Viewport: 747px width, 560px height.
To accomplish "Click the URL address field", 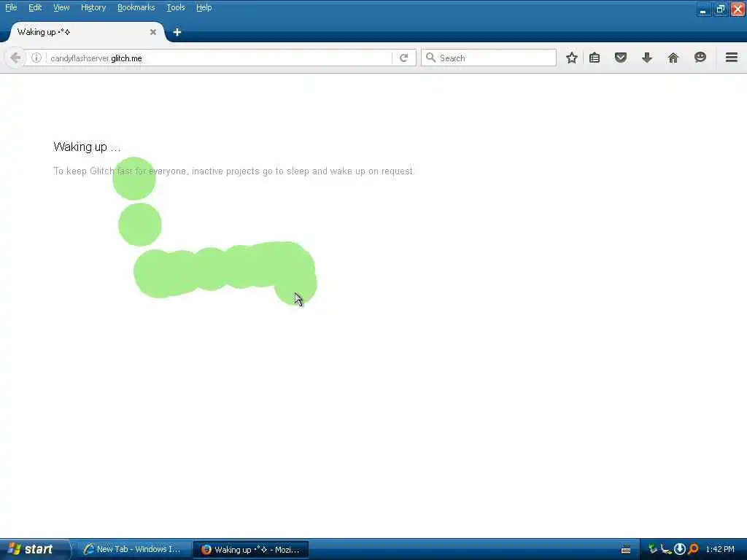I will [219, 58].
